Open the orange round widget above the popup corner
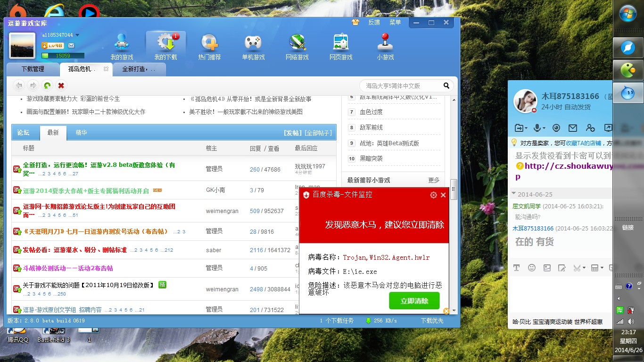 tap(446, 311)
